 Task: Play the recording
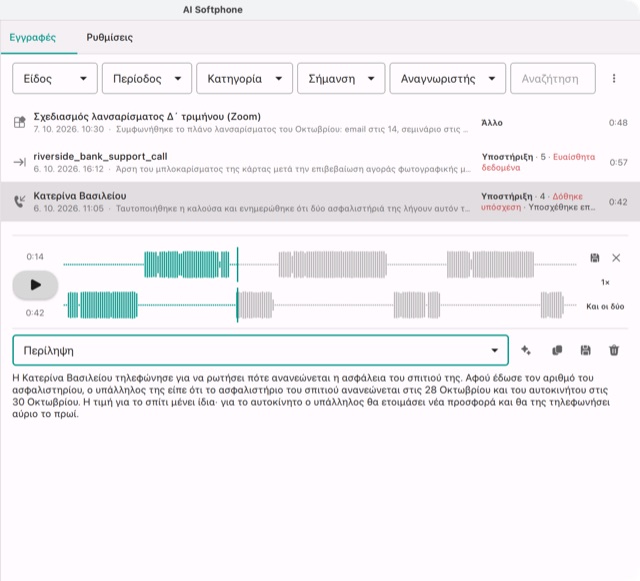36,285
